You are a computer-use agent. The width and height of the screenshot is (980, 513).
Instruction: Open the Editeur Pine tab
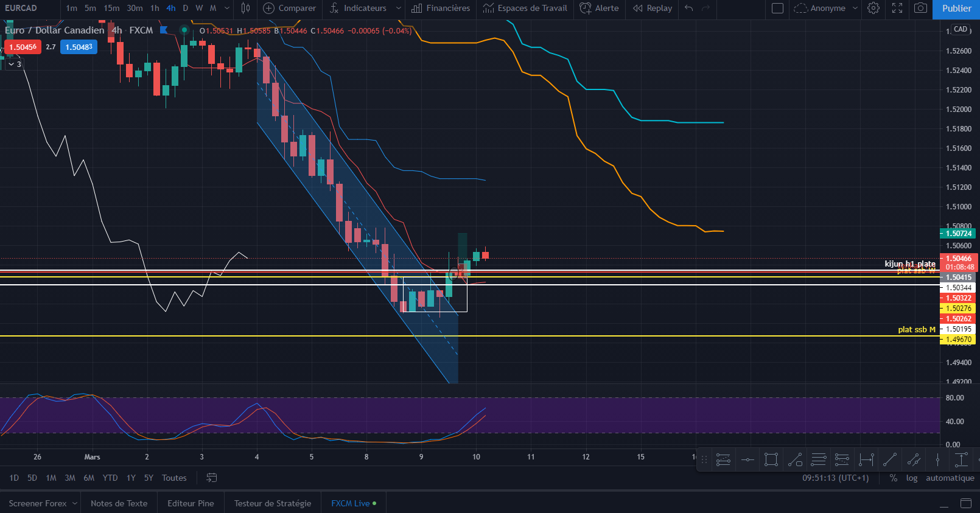[x=191, y=503]
